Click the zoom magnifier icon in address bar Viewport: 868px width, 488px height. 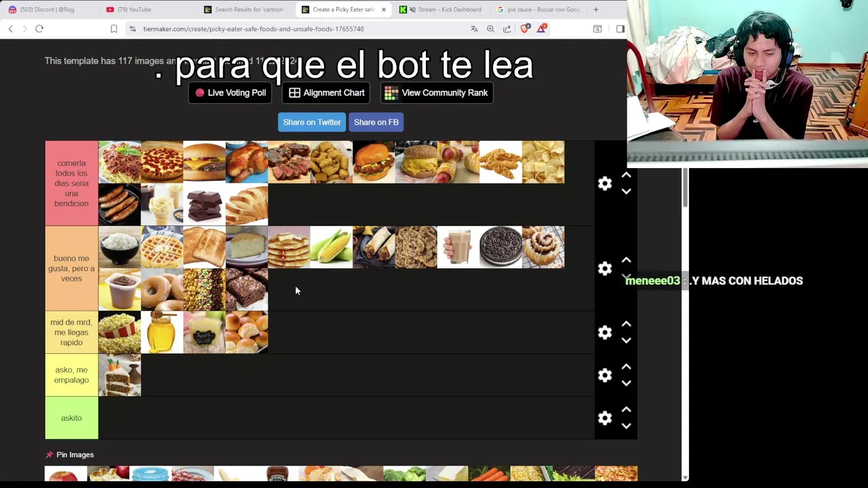pyautogui.click(x=490, y=28)
